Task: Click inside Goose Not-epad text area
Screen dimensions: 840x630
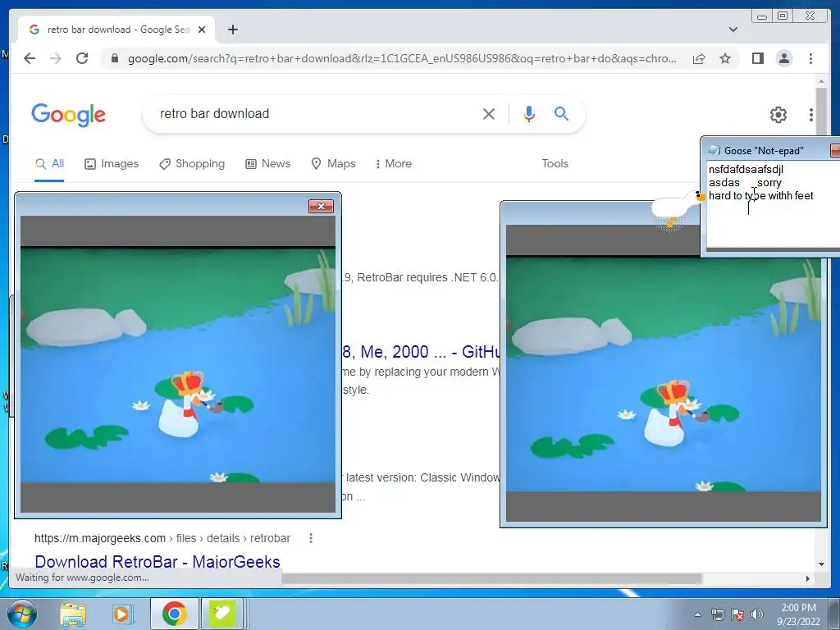Action: coord(773,206)
